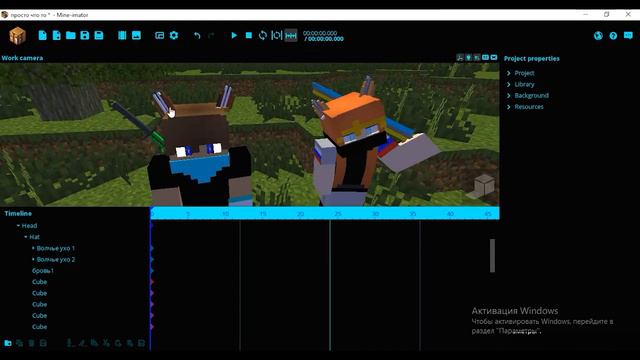Stop the animation playback
This screenshot has height=360, width=640.
[249, 36]
